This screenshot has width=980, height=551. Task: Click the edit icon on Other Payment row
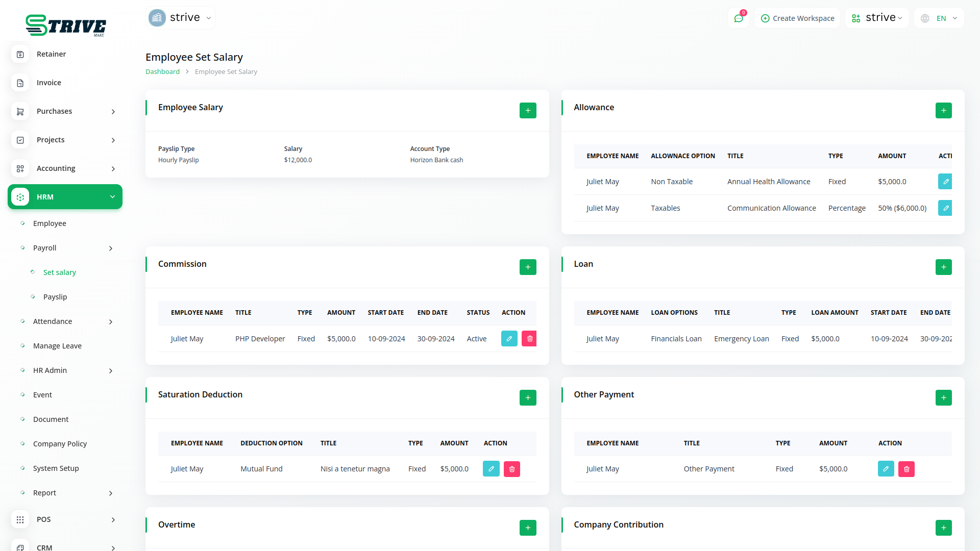(x=886, y=468)
